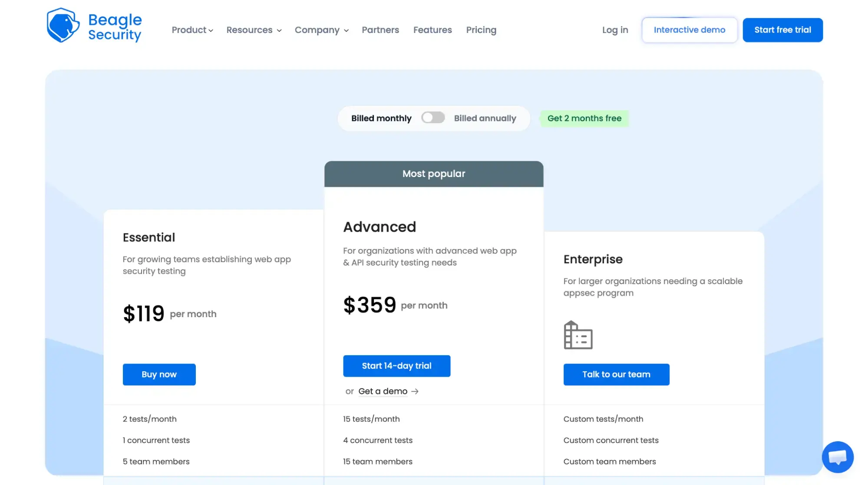
Task: Toggle billing between monthly and annually
Action: pyautogui.click(x=433, y=118)
